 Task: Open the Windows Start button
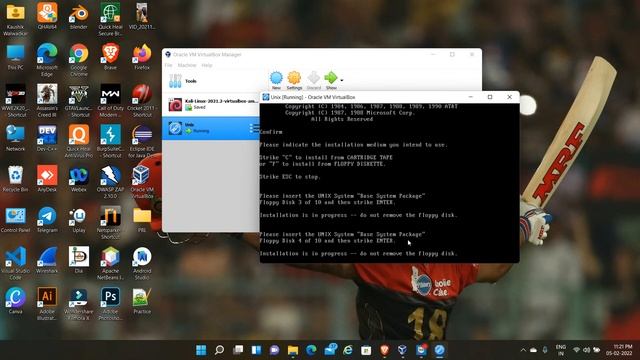coord(201,350)
